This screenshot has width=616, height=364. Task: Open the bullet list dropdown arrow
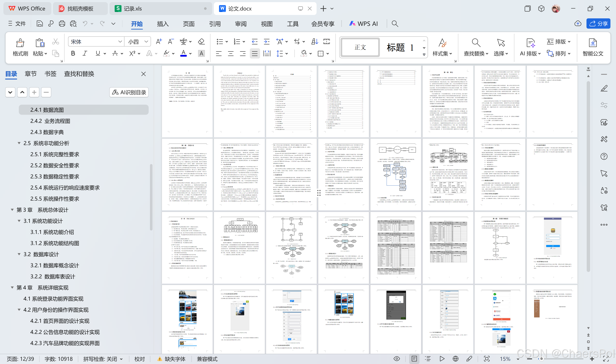227,42
